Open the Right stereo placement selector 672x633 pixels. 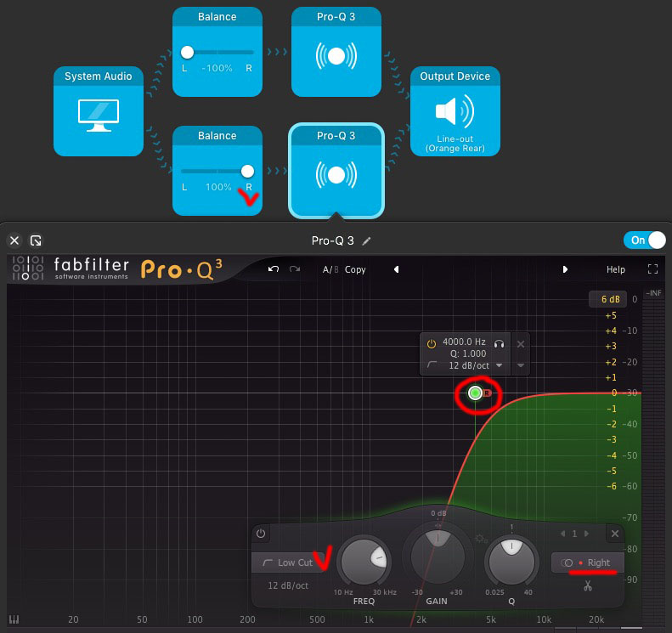[588, 562]
